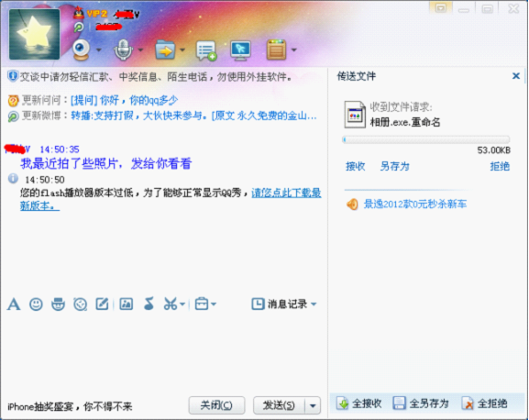
Task: Choose 另存为 for the incoming file
Action: [x=394, y=166]
